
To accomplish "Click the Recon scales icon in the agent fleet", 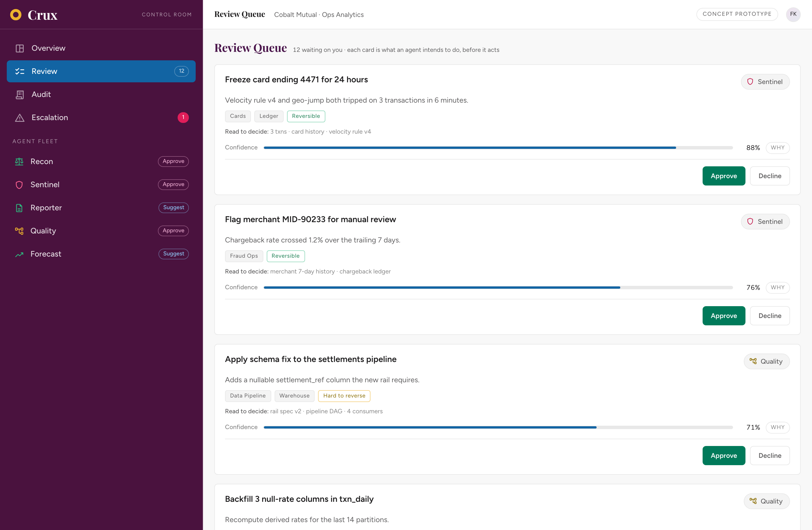I will pyautogui.click(x=19, y=161).
